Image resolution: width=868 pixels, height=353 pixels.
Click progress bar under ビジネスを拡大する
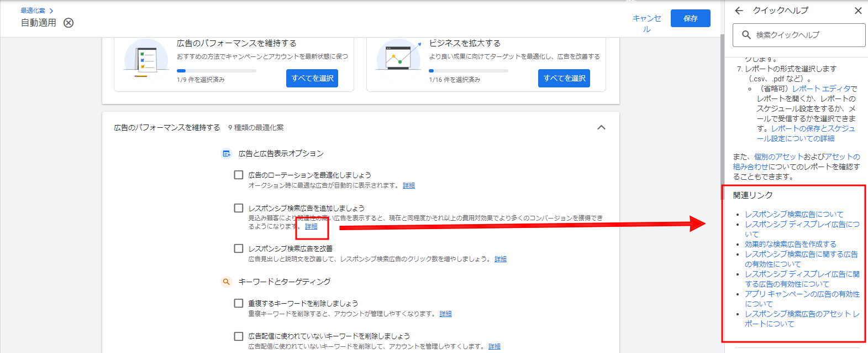click(468, 71)
